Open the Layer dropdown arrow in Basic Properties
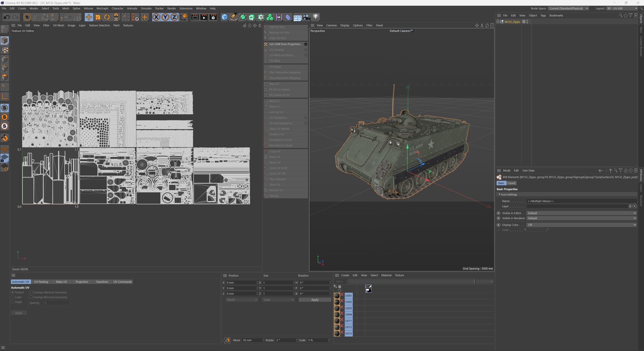 [630, 206]
